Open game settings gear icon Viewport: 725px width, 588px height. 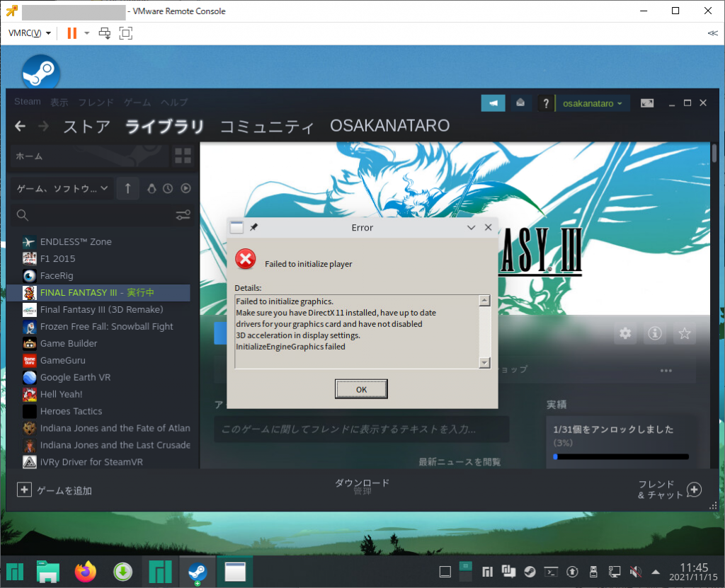click(625, 333)
